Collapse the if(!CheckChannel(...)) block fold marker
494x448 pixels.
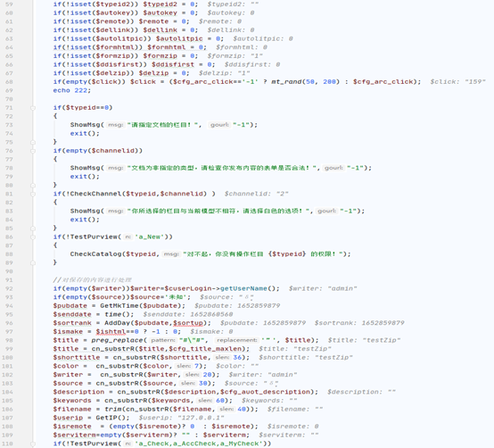[x=33, y=194]
